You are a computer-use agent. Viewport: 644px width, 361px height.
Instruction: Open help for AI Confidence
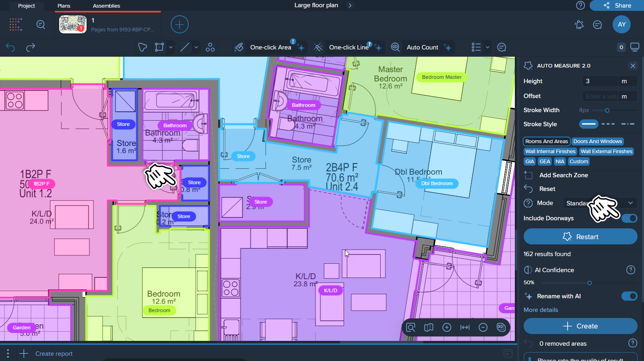pyautogui.click(x=631, y=270)
